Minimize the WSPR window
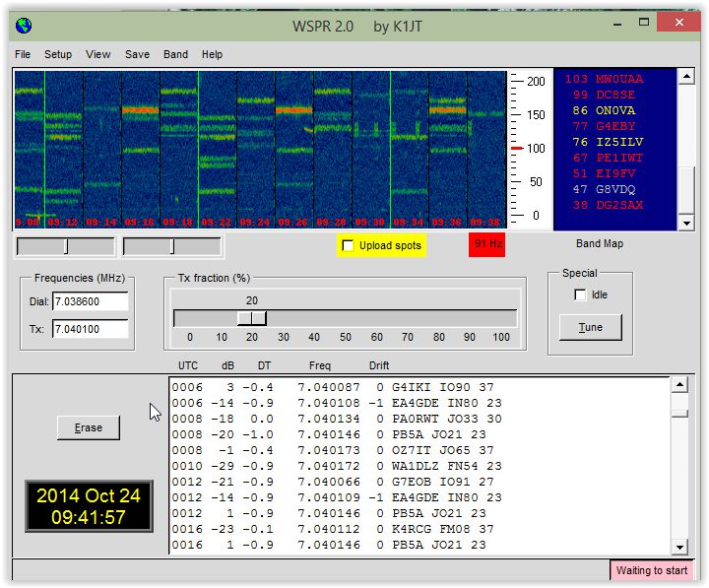Image resolution: width=709 pixels, height=588 pixels. click(617, 23)
